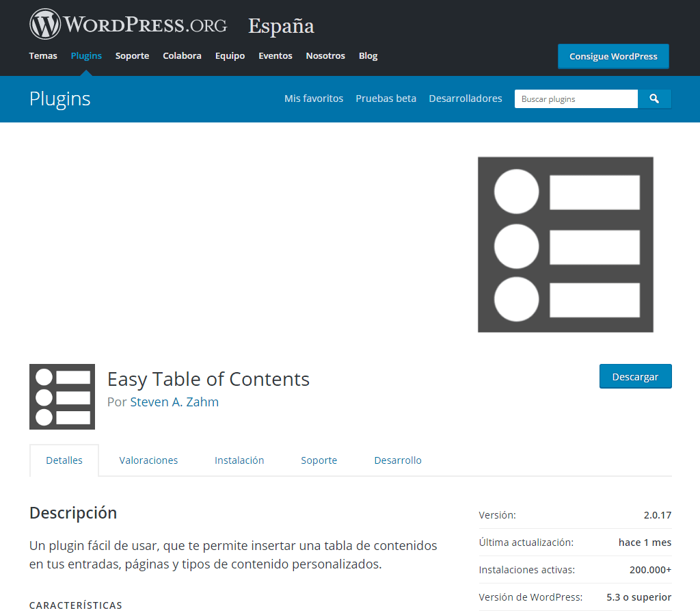Open the Plugins navigation item

[x=86, y=56]
